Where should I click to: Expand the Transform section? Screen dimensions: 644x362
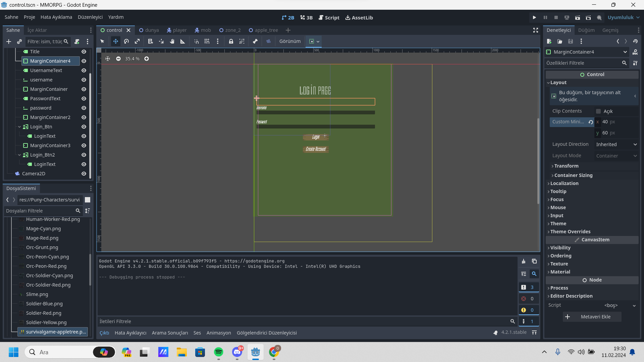click(x=566, y=166)
